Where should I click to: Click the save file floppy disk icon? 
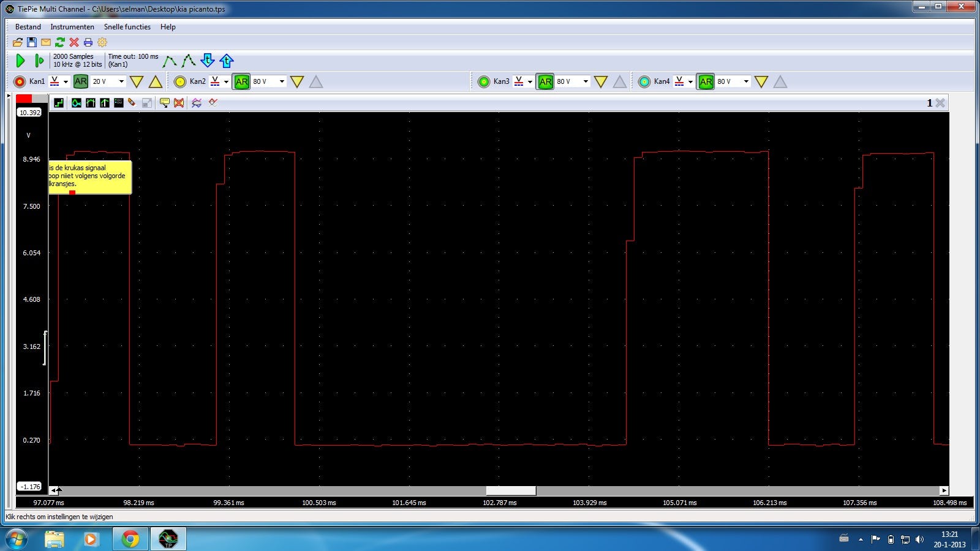[32, 42]
